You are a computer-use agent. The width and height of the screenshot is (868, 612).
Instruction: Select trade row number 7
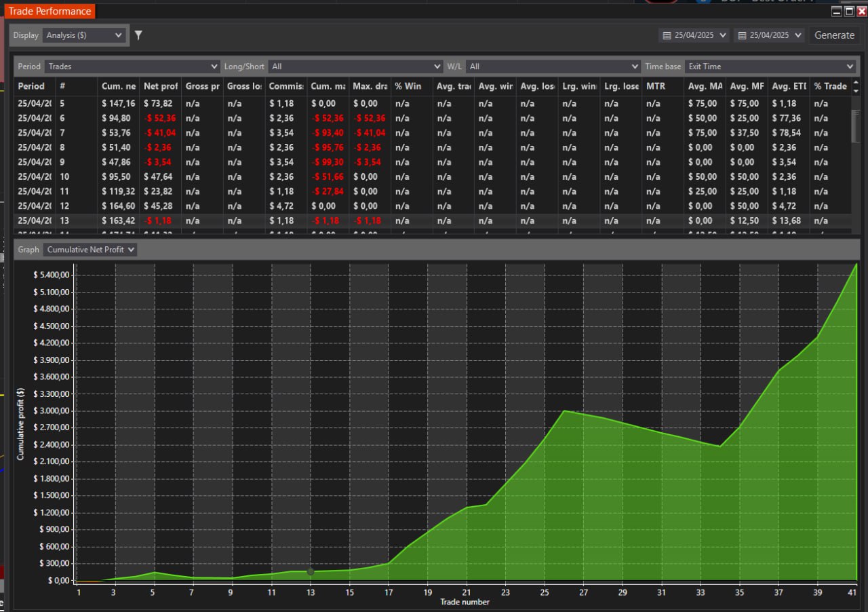coord(62,133)
